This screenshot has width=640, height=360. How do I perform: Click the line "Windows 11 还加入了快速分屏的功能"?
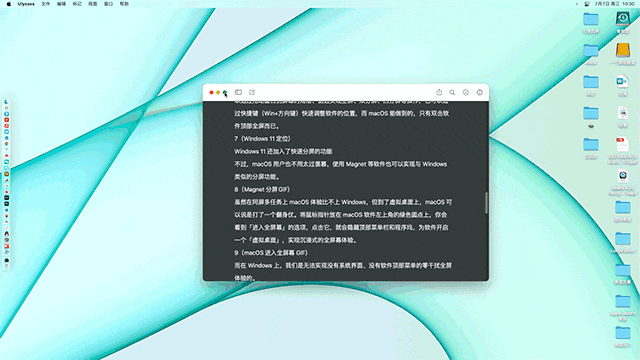coord(283,151)
